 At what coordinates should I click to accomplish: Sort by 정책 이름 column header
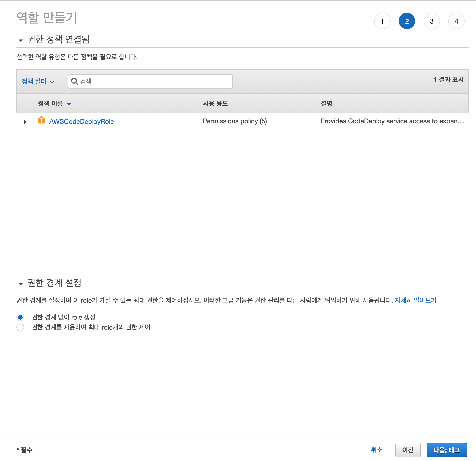tap(50, 104)
